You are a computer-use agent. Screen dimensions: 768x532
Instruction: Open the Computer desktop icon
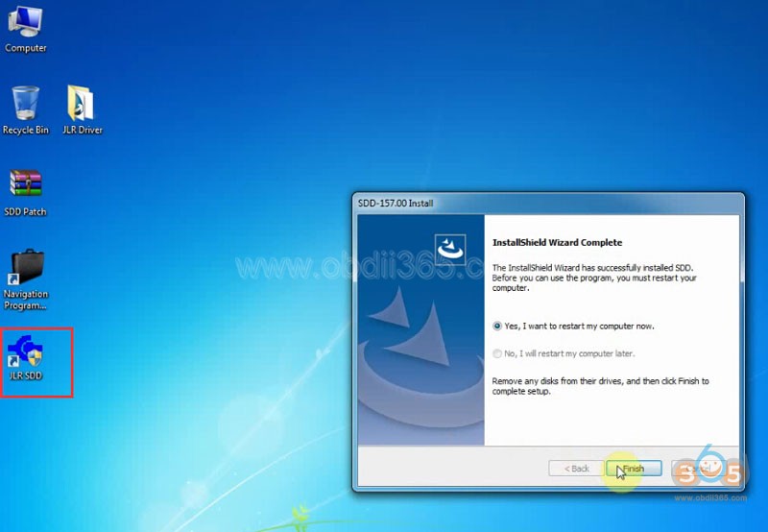[26, 30]
